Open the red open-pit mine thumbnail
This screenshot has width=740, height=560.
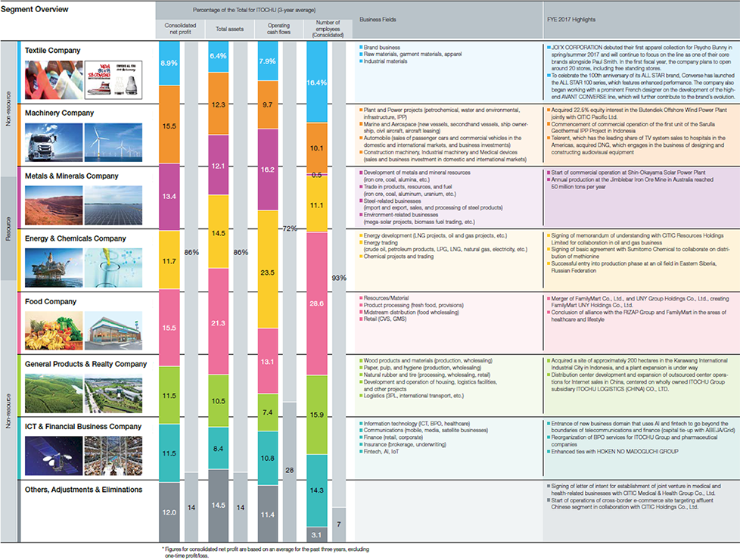pyautogui.click(x=54, y=205)
